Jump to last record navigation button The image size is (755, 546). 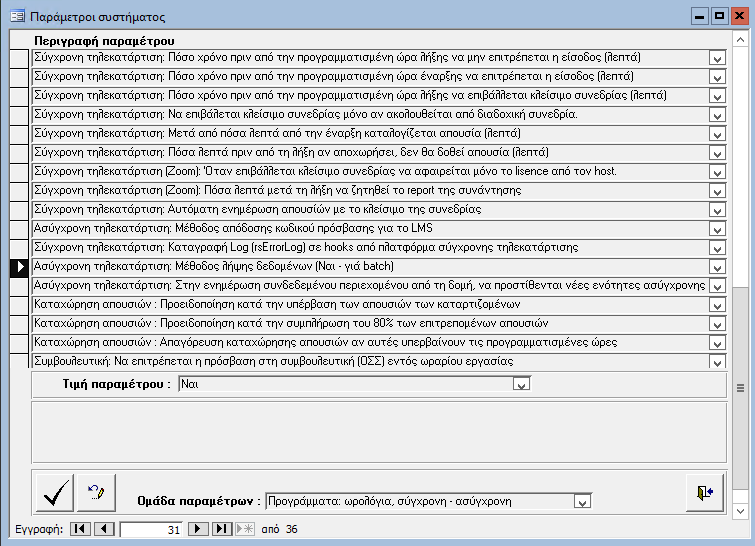(222, 528)
